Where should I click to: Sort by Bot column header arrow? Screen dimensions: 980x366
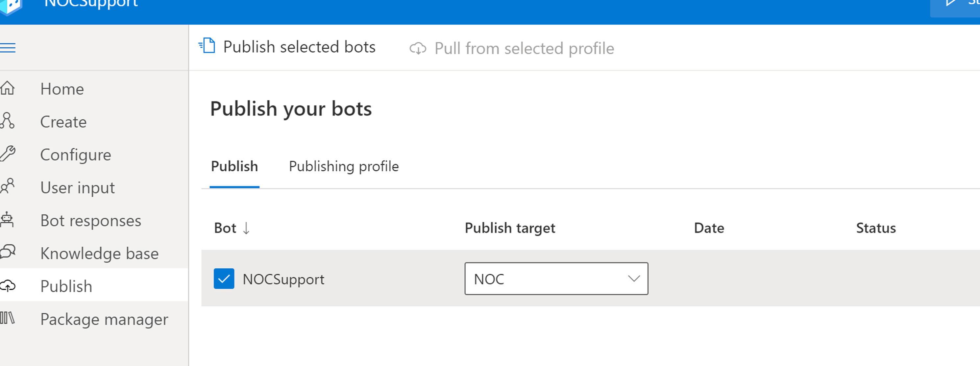(x=246, y=228)
